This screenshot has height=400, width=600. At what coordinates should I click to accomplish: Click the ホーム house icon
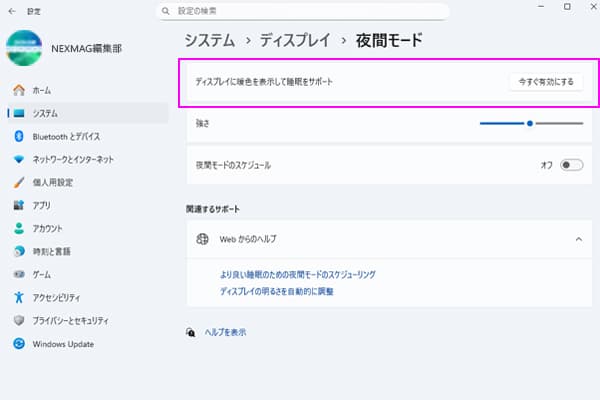(x=19, y=90)
